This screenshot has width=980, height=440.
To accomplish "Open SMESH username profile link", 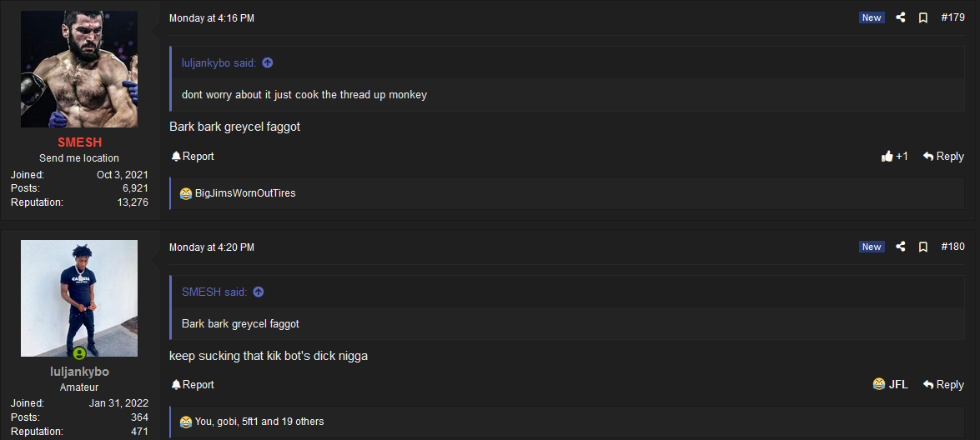I will [79, 142].
